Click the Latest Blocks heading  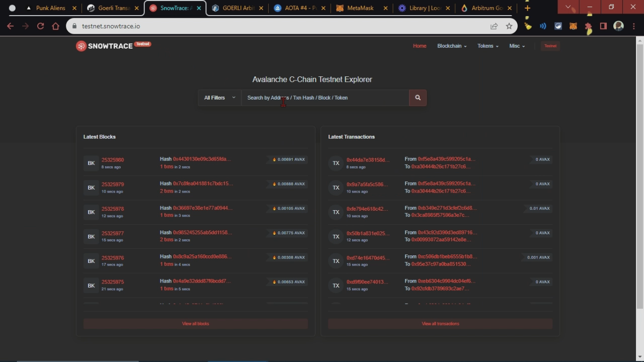[100, 137]
